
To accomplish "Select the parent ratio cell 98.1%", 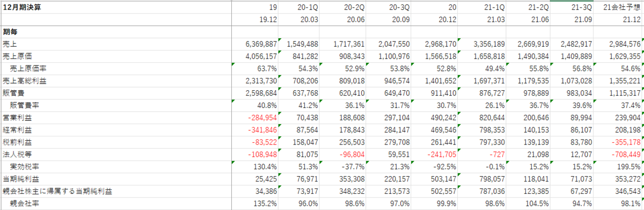I will (x=631, y=203).
